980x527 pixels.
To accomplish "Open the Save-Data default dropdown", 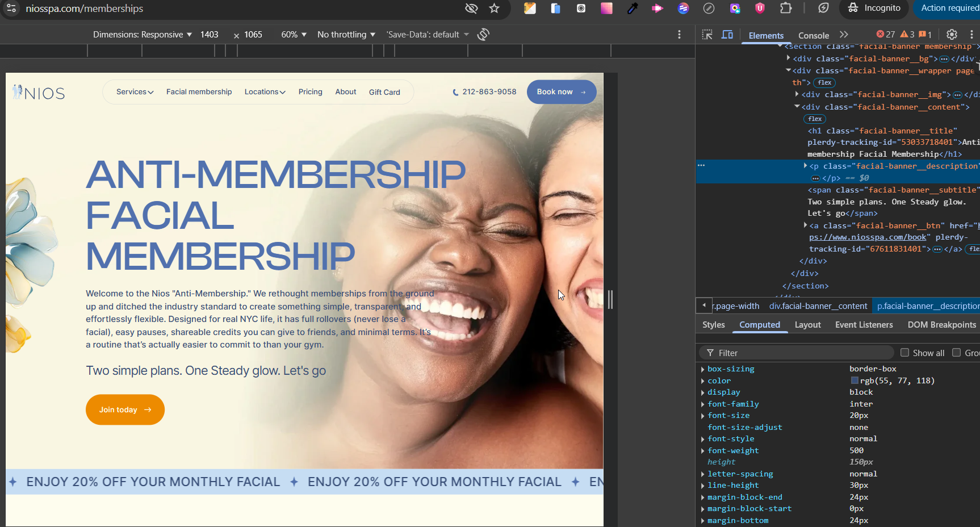I will point(428,35).
